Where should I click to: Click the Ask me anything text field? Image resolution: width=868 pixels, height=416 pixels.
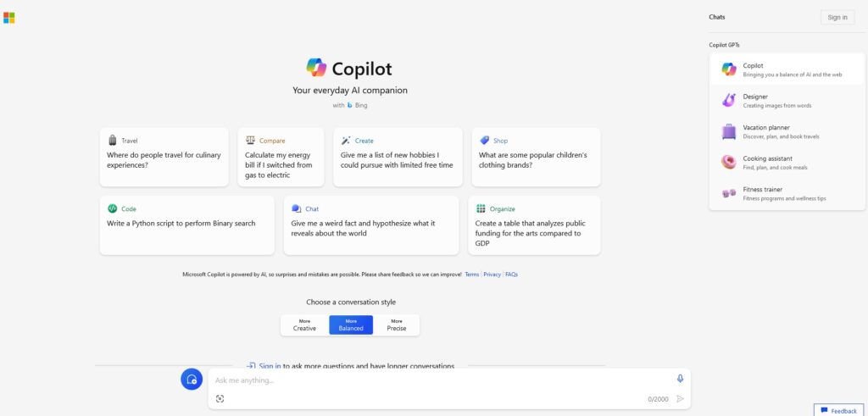point(441,380)
